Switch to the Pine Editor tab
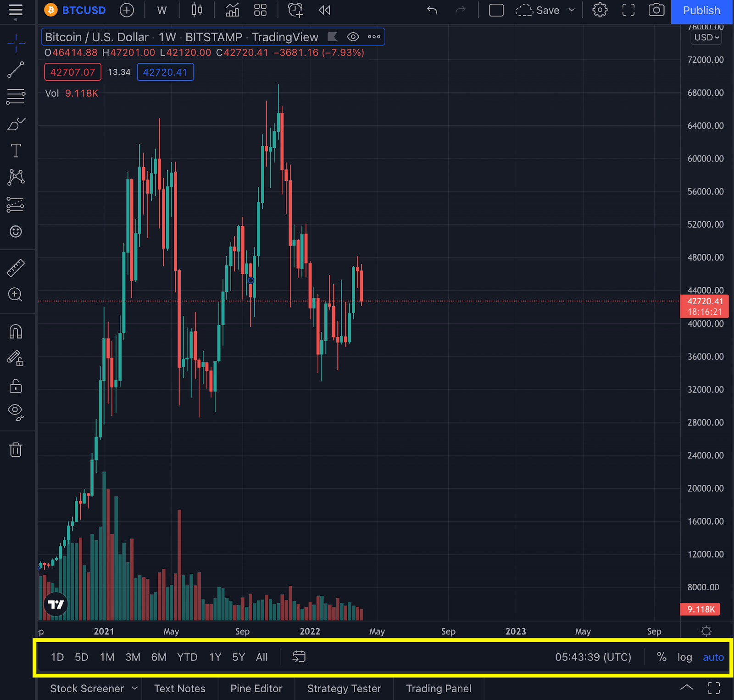734x700 pixels. (x=256, y=689)
